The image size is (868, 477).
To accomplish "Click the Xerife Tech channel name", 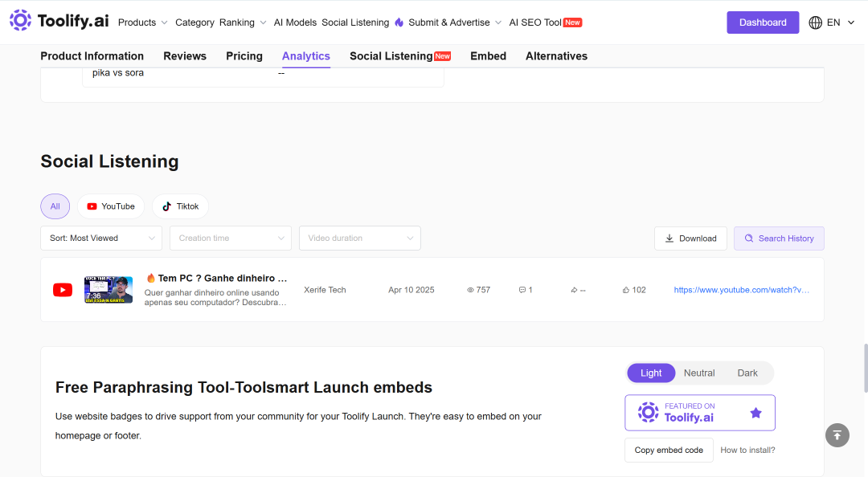I will click(325, 290).
